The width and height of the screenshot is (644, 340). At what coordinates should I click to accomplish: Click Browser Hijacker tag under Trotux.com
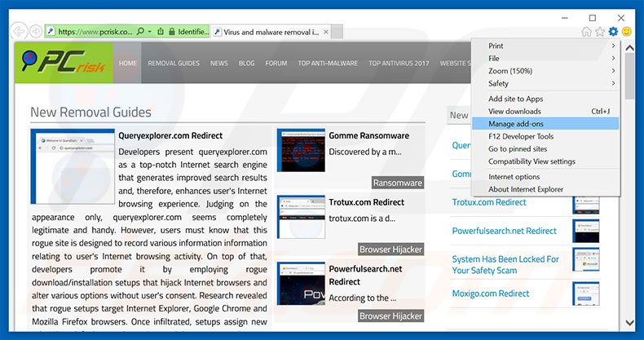point(390,249)
